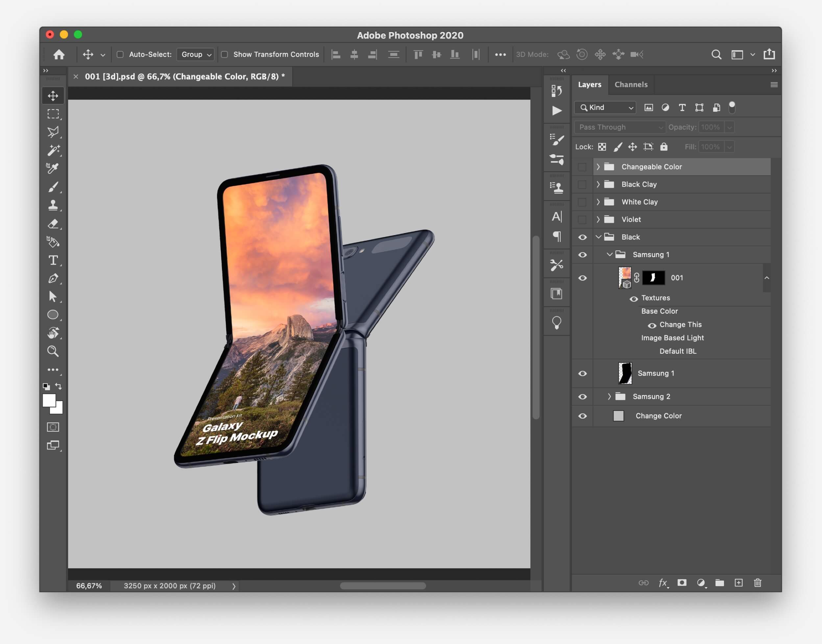Click the horizontal canvas scrollbar
Screen dimensions: 822x644
coord(383,585)
